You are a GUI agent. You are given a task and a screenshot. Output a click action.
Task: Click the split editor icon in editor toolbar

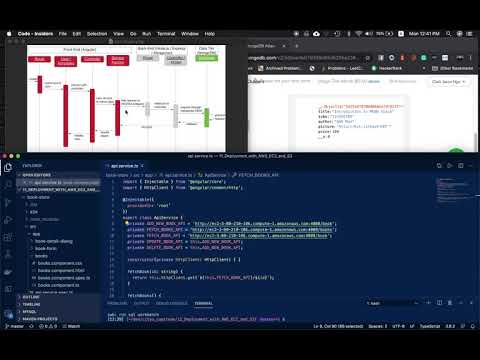(460, 166)
